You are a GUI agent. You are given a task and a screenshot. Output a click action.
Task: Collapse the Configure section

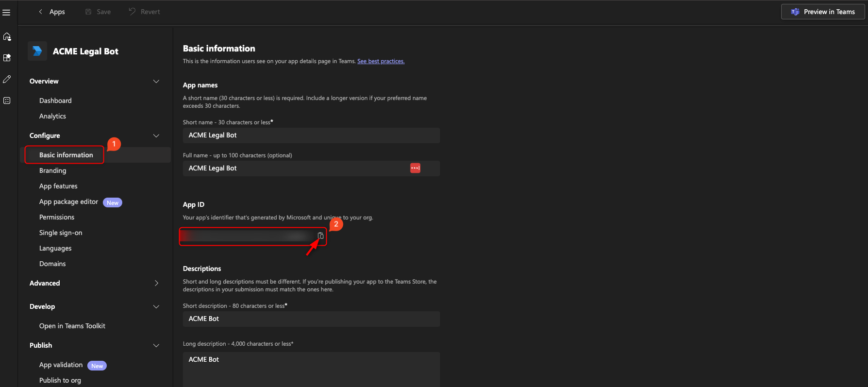pos(156,135)
